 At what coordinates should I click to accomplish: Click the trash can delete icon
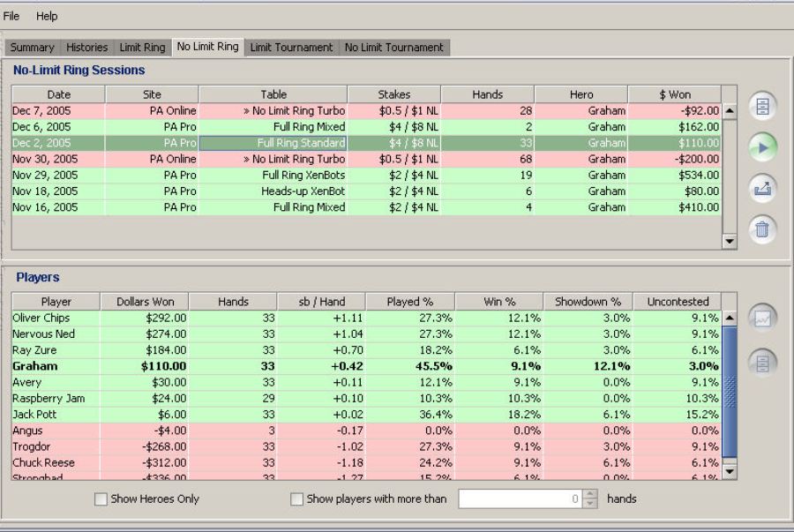click(x=762, y=229)
